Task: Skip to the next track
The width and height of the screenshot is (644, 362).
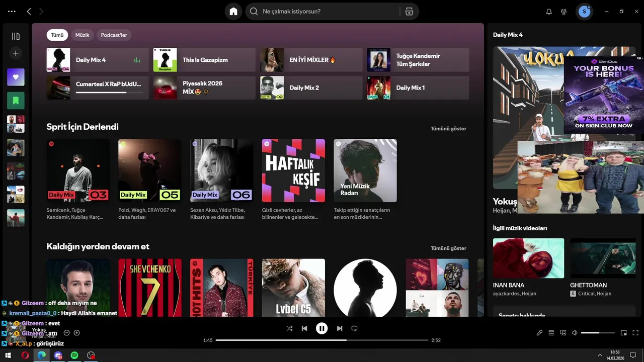Action: (x=340, y=328)
